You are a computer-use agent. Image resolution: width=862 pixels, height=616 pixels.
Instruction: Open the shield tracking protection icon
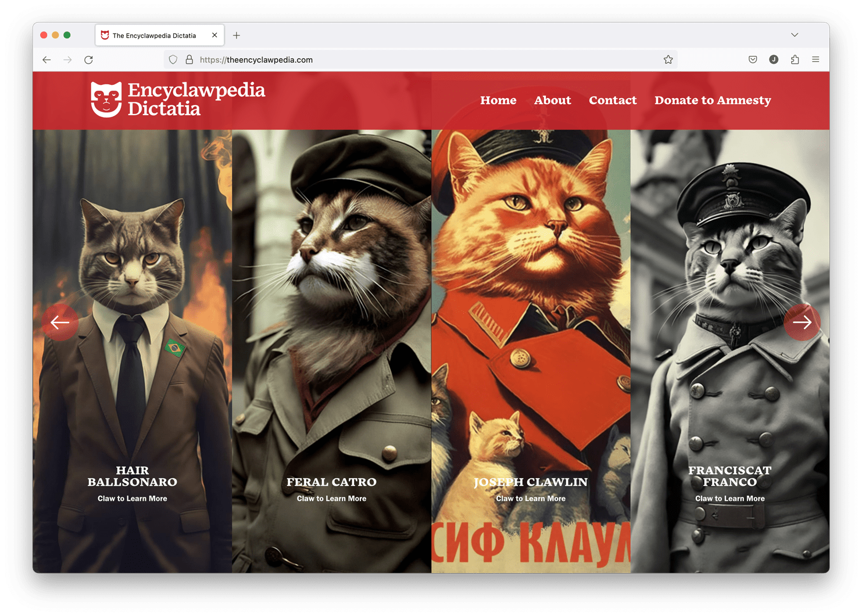coord(173,60)
